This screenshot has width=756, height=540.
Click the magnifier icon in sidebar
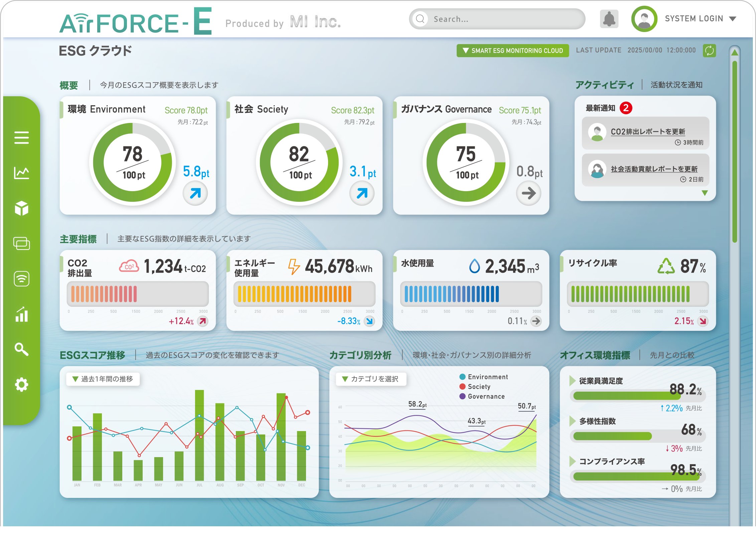coord(21,349)
